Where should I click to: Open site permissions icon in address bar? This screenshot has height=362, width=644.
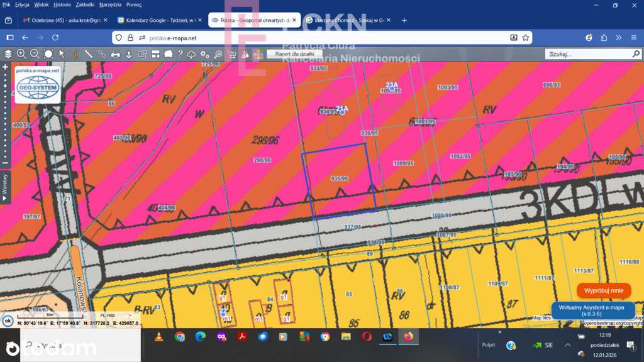coord(142,38)
